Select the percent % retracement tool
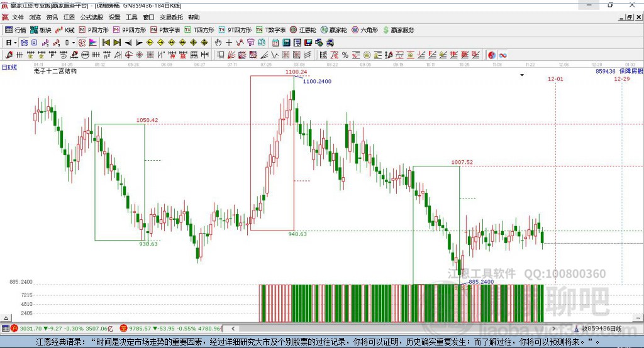Screen dimensions: 644x348 click(345, 55)
